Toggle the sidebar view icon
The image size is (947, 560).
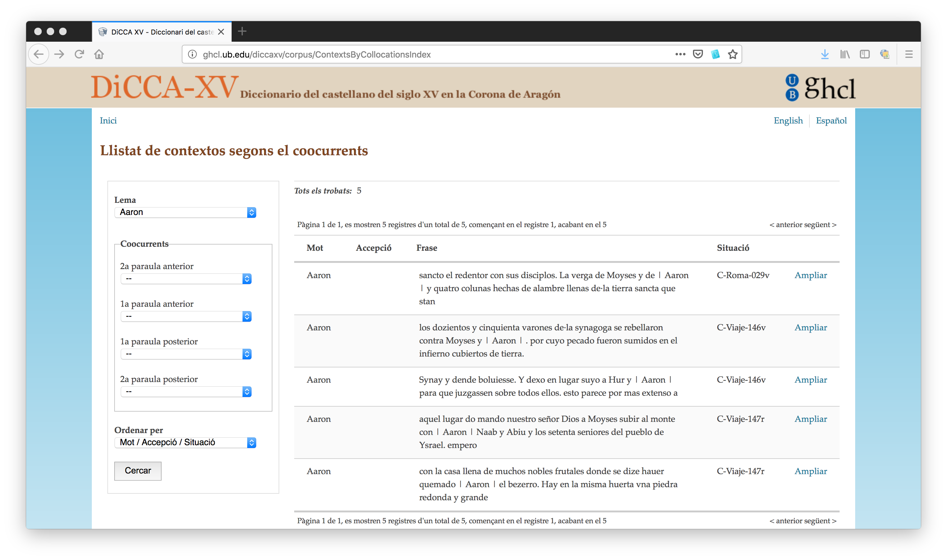(x=864, y=54)
